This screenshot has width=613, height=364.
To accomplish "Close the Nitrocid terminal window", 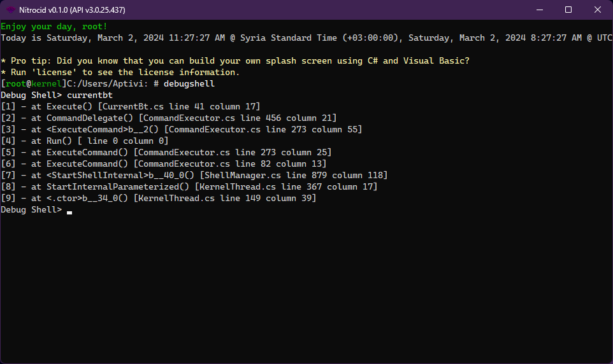I will tap(598, 10).
